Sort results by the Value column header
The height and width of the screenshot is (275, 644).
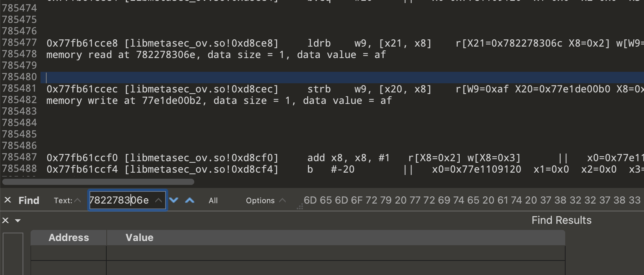point(140,238)
